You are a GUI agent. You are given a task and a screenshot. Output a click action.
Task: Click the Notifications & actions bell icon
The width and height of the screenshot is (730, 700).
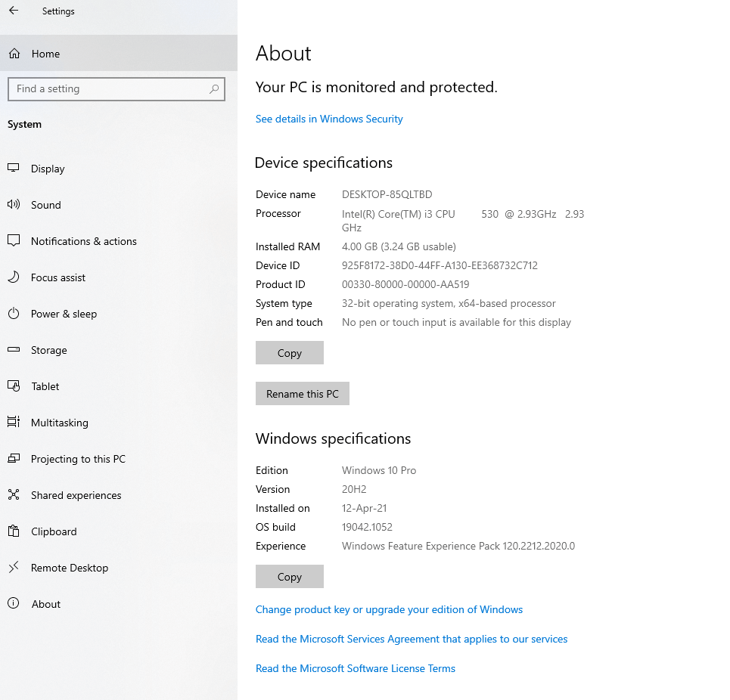(x=14, y=240)
